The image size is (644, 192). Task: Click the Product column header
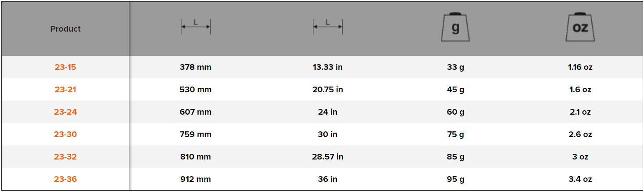65,29
